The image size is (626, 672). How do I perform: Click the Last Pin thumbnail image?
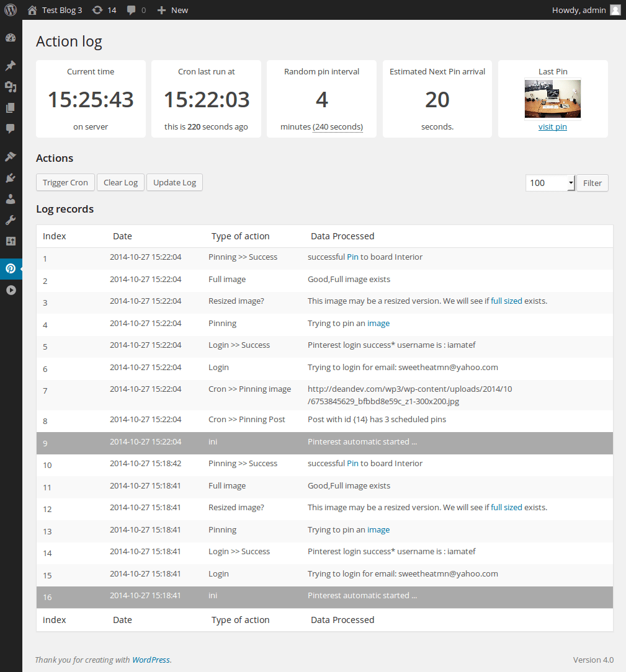click(552, 98)
